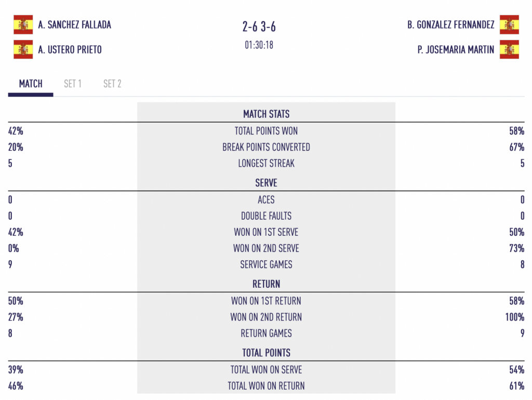
Task: Select the WON ON 2ND SERVE label
Action: pyautogui.click(x=266, y=248)
